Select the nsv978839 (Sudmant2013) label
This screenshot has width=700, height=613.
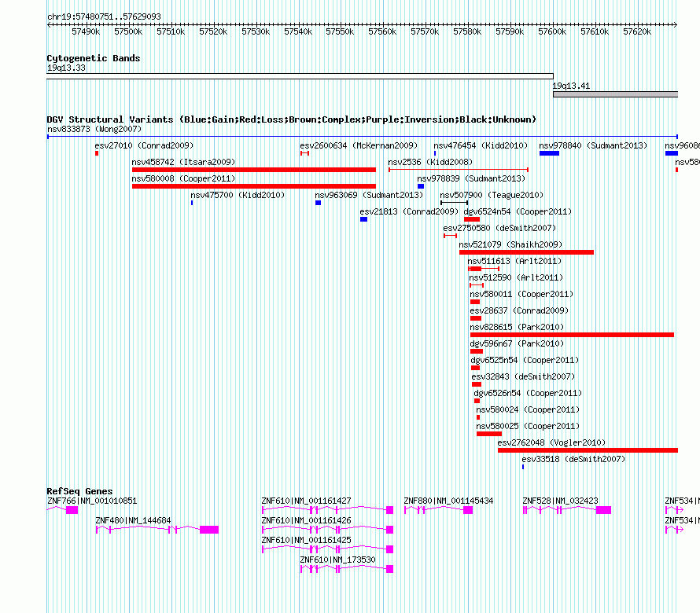471,179
